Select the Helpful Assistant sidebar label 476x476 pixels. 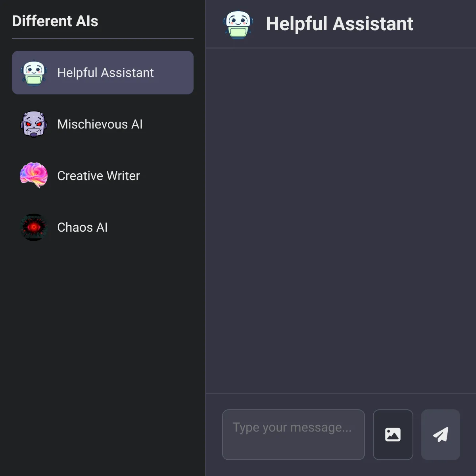106,73
